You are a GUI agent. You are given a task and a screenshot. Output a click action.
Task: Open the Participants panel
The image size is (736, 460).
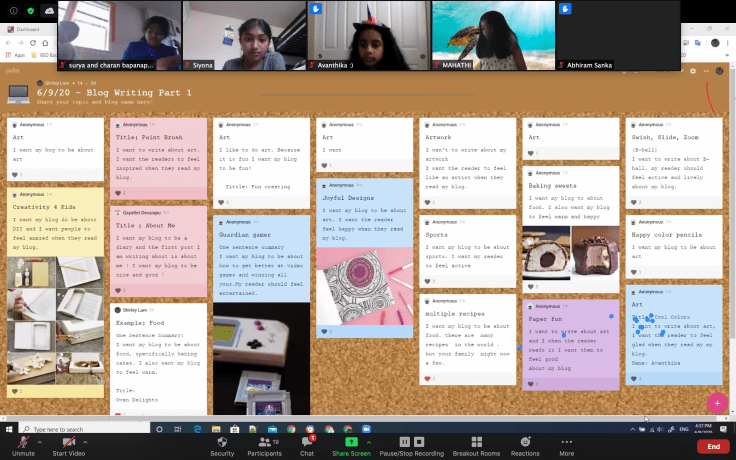[264, 443]
